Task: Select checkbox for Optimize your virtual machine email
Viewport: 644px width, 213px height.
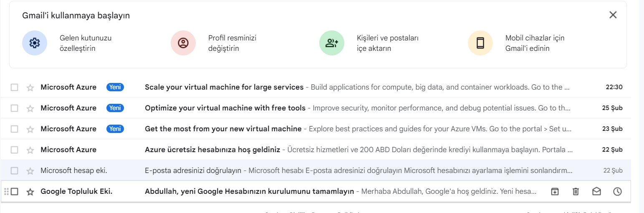Action: pos(15,108)
